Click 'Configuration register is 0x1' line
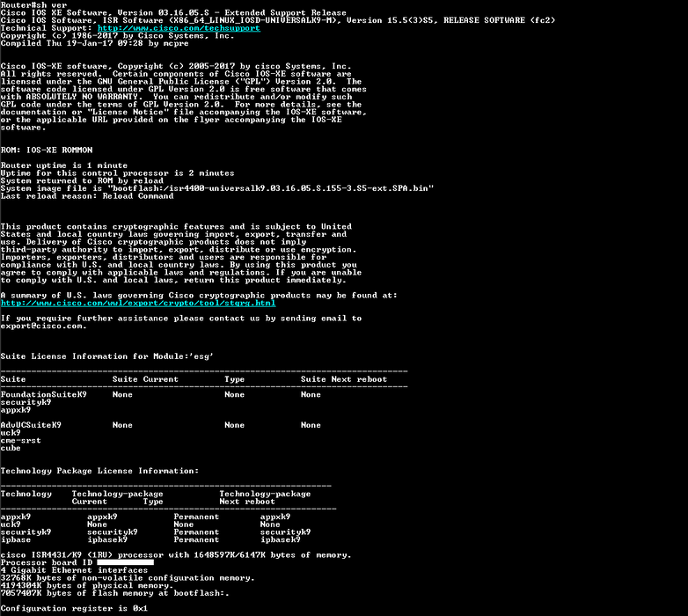Image resolution: width=688 pixels, height=616 pixels. 74,609
